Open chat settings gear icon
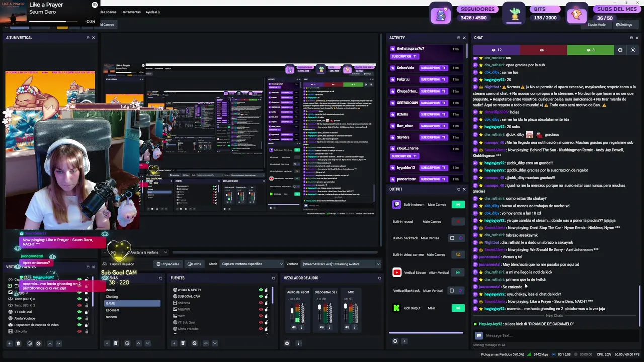 [x=620, y=50]
